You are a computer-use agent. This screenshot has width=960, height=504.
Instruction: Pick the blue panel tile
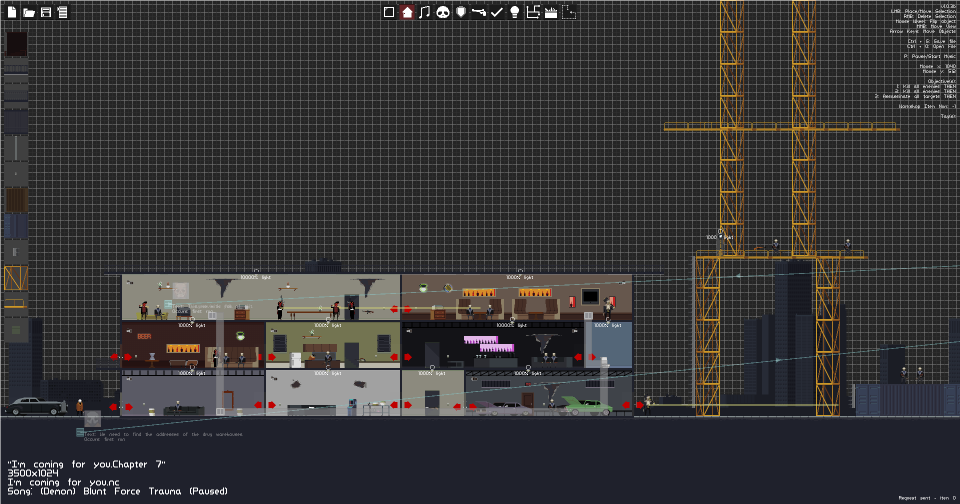[x=17, y=226]
